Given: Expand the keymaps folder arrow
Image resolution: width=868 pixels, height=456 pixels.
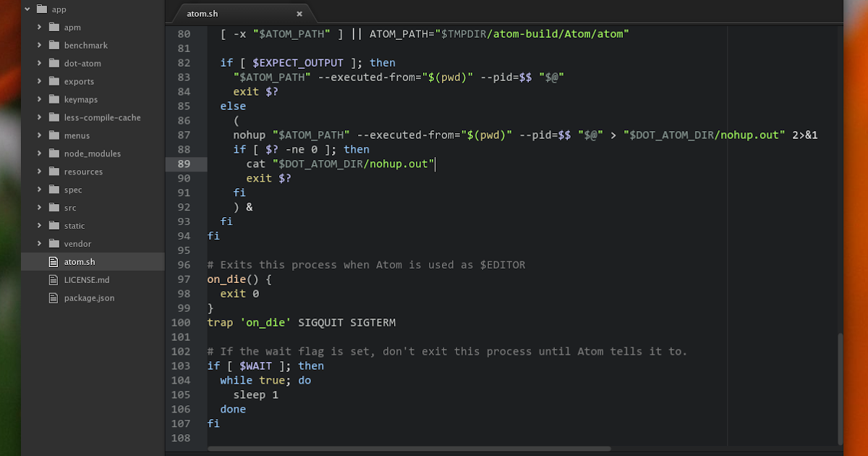Looking at the screenshot, I should (40, 100).
